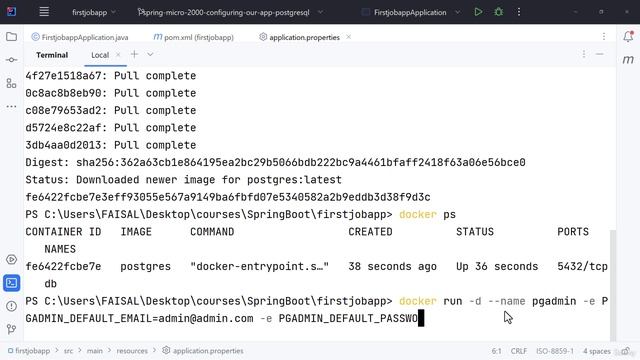This screenshot has width=640, height=360.
Task: Open the 4 spaces indent settings
Action: pos(597,351)
